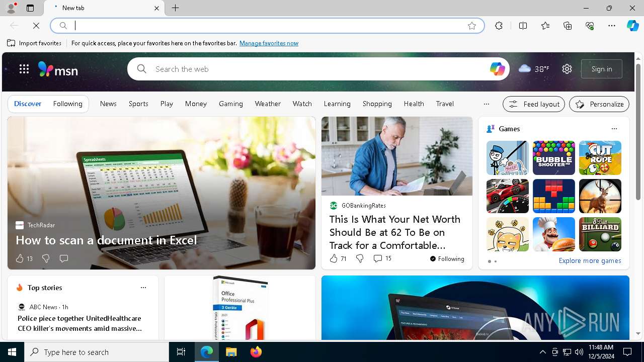
Task: Add this page to favorites star
Action: [x=472, y=26]
